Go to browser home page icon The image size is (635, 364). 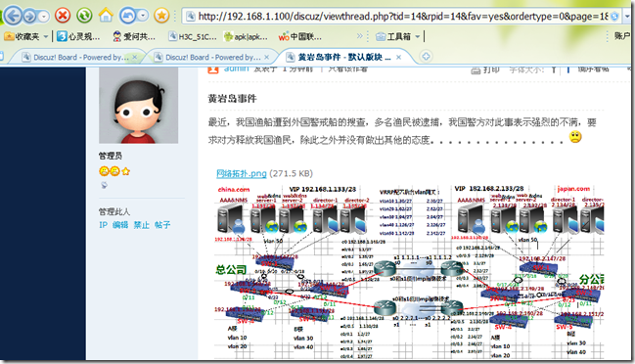pos(106,16)
